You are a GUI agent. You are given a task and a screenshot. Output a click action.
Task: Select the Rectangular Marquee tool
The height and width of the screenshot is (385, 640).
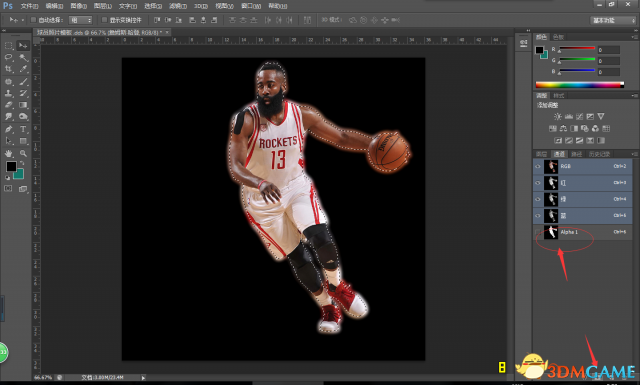pyautogui.click(x=9, y=45)
